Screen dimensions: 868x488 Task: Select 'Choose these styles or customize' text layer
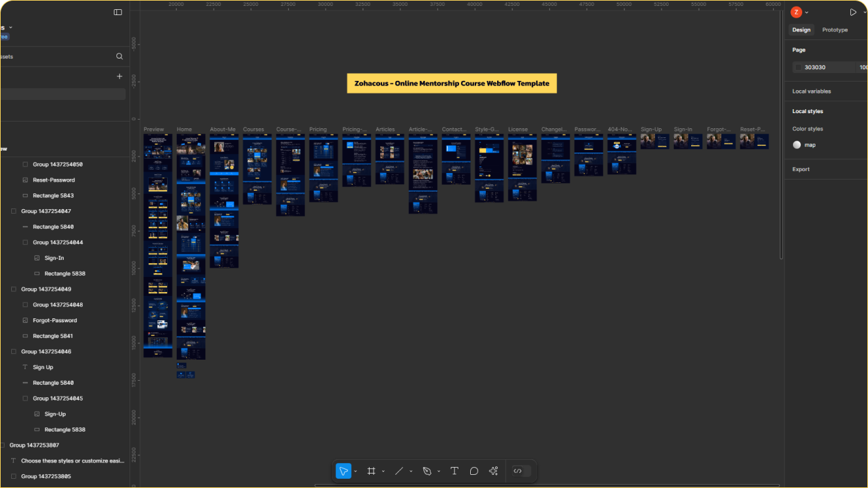click(x=72, y=461)
